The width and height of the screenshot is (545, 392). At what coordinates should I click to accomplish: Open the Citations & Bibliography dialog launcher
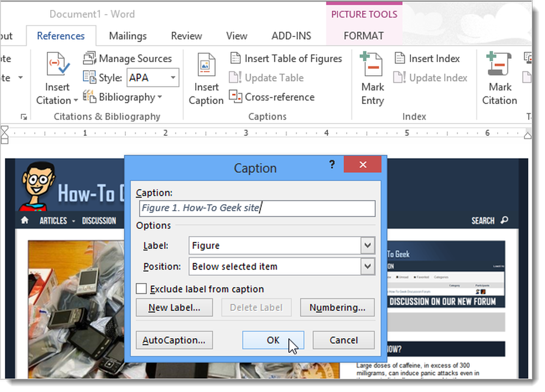23,117
